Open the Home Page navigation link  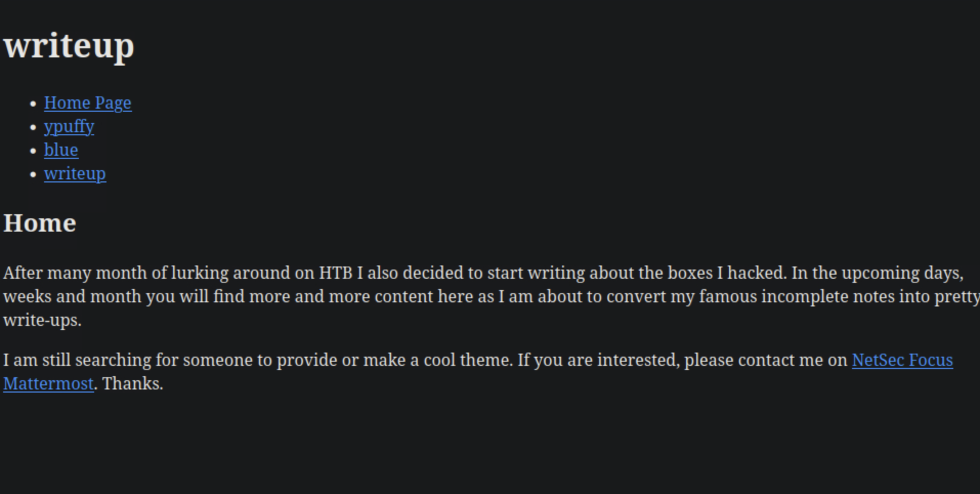tap(88, 103)
